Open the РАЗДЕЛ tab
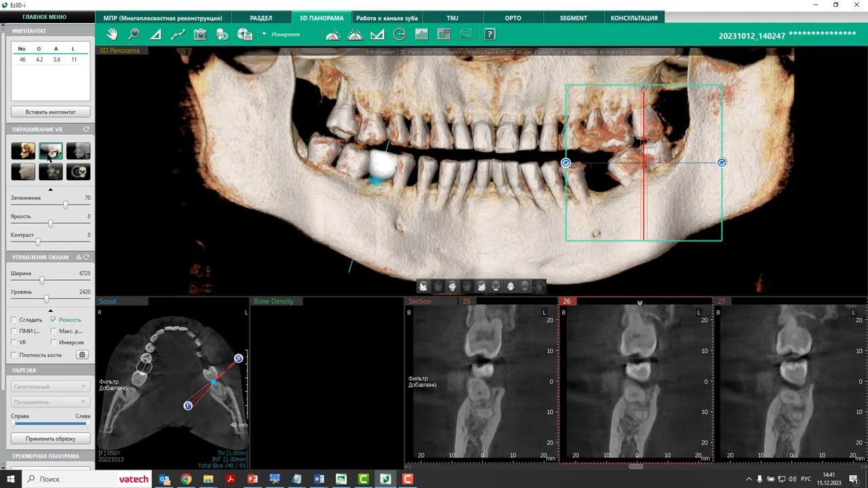This screenshot has height=488, width=868. [261, 18]
